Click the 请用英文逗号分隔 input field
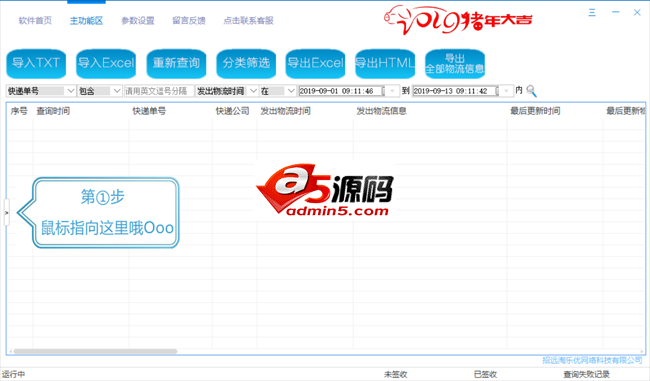The height and width of the screenshot is (381, 650). (159, 91)
